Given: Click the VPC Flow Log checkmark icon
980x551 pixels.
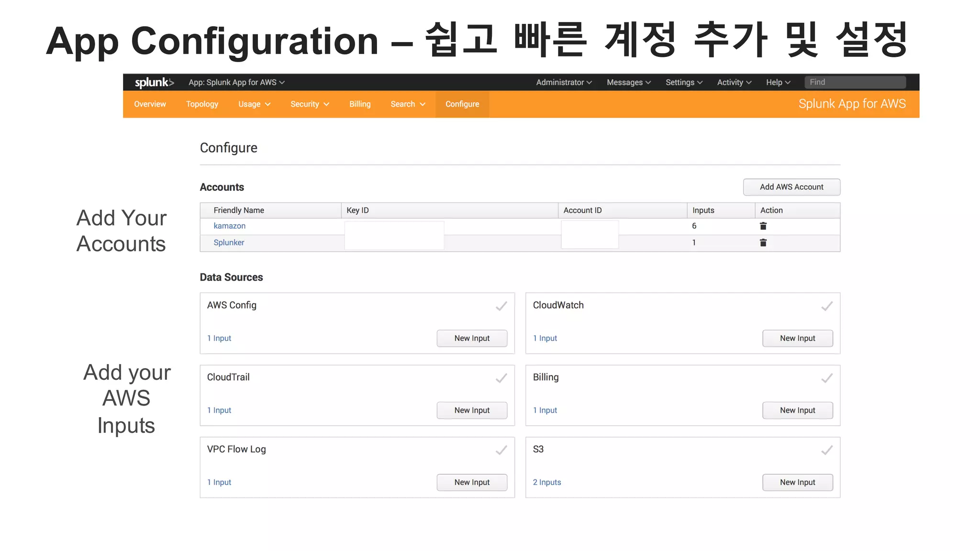Looking at the screenshot, I should [x=501, y=450].
